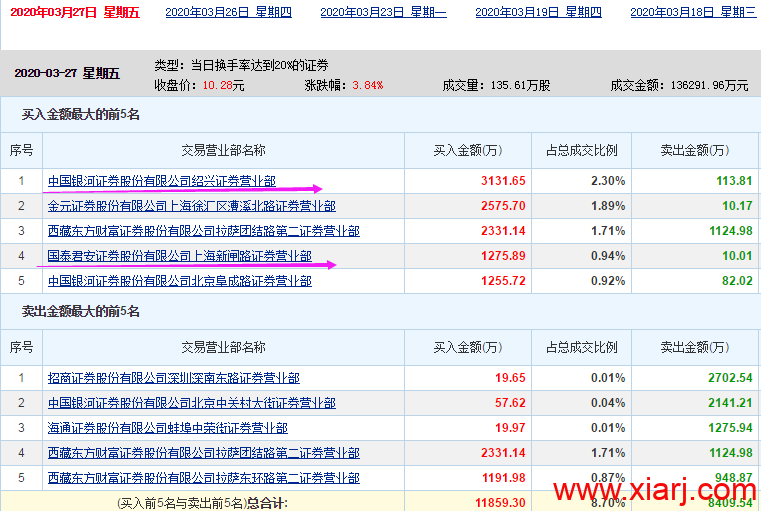Click the buy amount 1275.89
Image resolution: width=761 pixels, height=511 pixels.
click(503, 256)
